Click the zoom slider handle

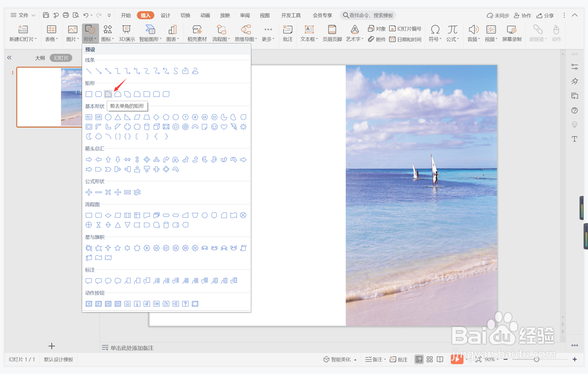[536, 359]
